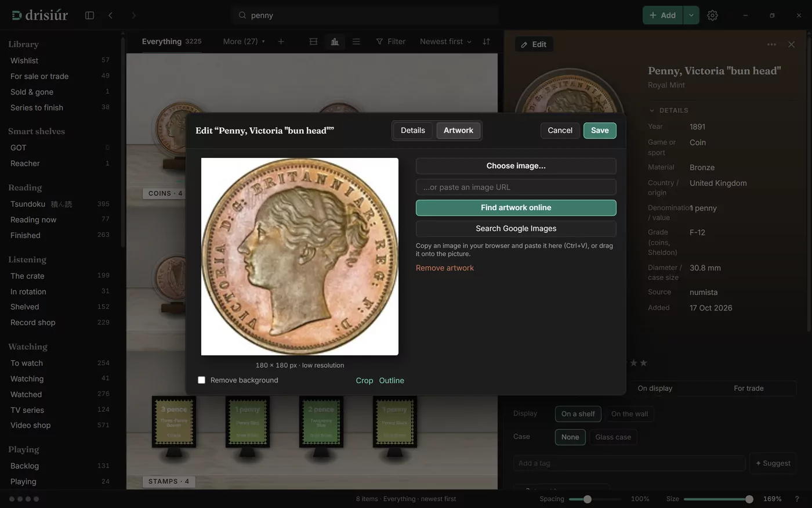Add a new shelf tab with plus icon
The image size is (812, 508).
tap(281, 41)
